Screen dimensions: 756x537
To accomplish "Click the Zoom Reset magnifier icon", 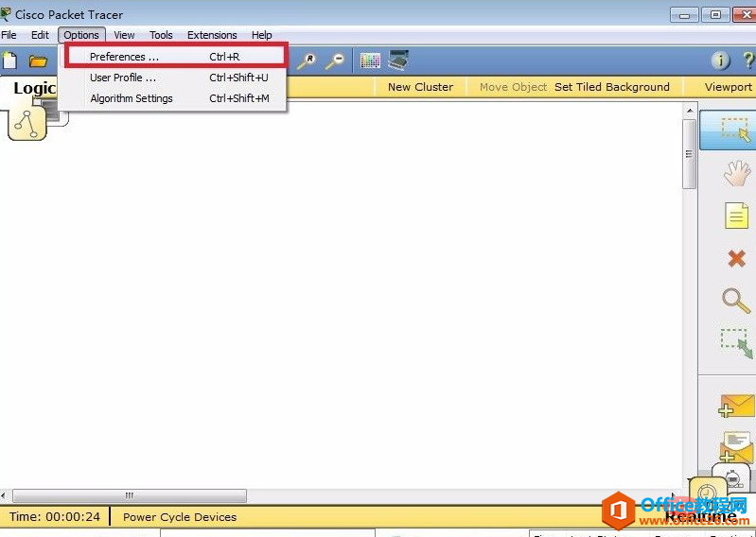I will click(307, 61).
